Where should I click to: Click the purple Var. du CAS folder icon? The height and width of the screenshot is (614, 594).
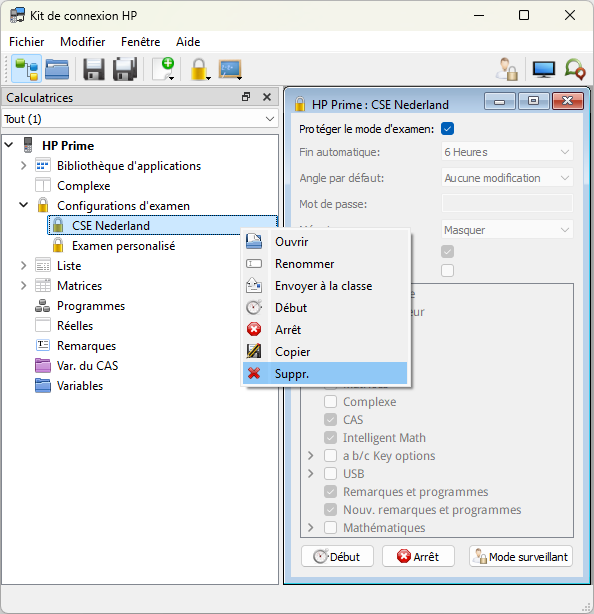pyautogui.click(x=43, y=365)
